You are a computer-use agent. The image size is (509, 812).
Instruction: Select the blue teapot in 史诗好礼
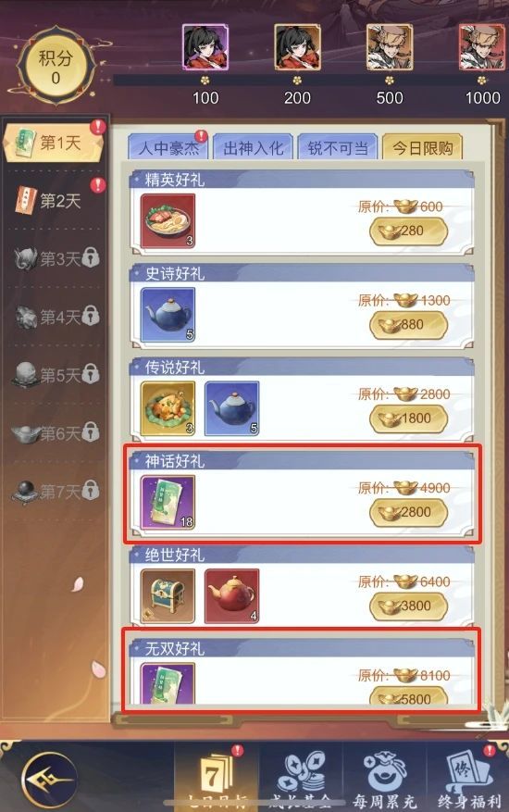point(168,315)
